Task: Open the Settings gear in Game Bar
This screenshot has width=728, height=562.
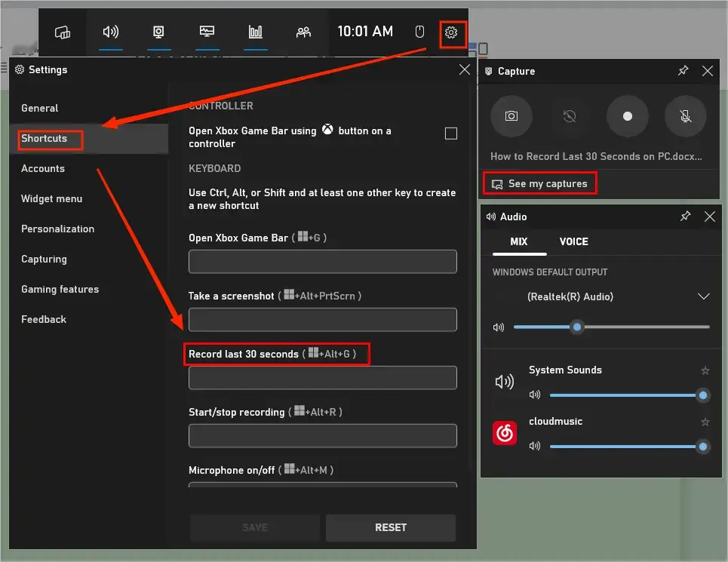Action: click(x=451, y=32)
